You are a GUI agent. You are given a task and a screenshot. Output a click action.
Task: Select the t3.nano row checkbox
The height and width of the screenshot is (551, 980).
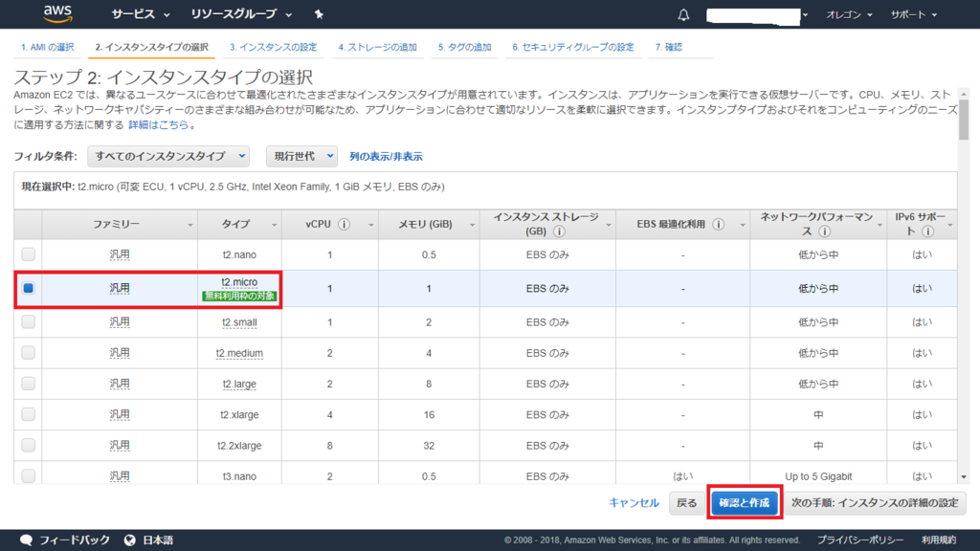28,475
